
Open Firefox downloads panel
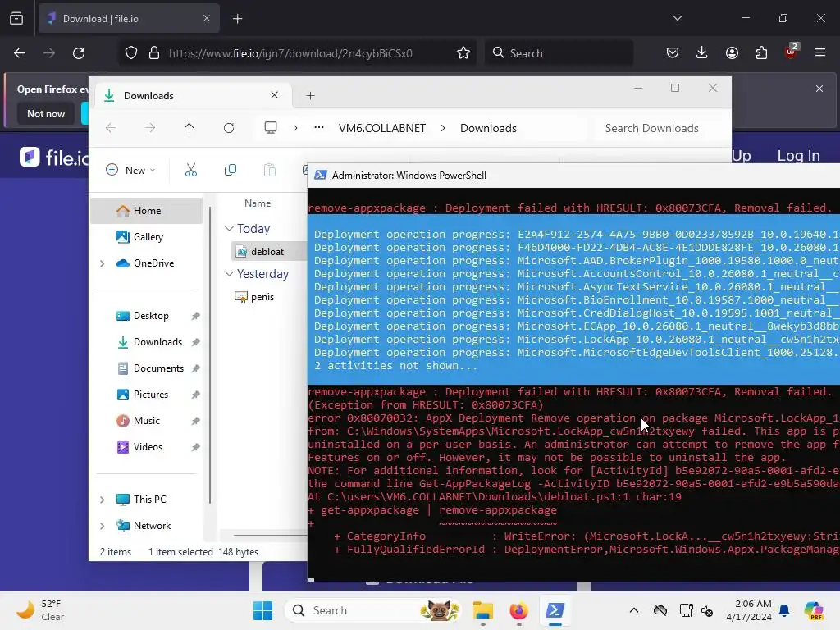point(702,52)
